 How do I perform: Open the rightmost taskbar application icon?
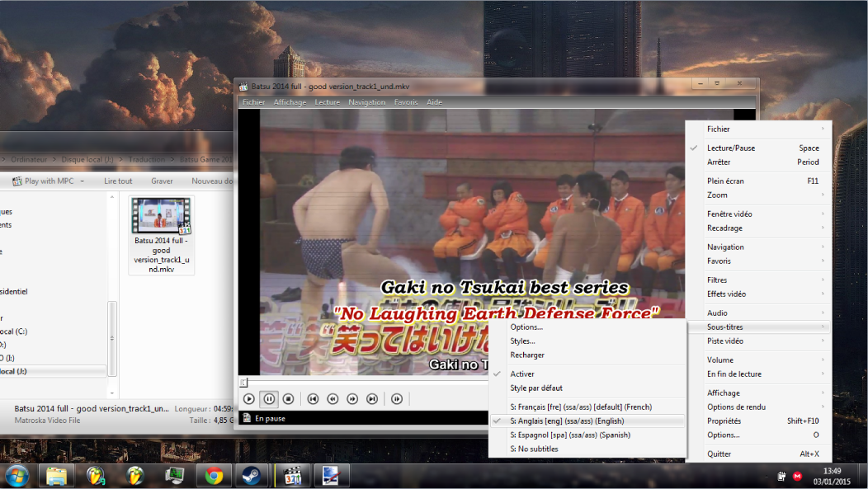click(x=331, y=477)
